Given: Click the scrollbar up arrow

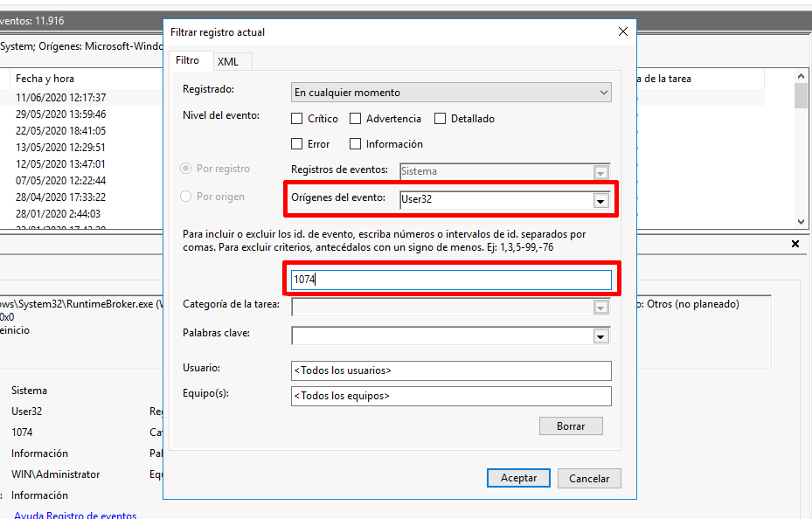Looking at the screenshot, I should coord(802,76).
